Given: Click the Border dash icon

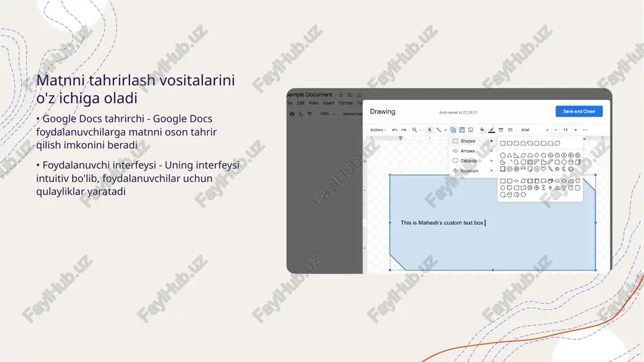Looking at the screenshot, I should 510,130.
